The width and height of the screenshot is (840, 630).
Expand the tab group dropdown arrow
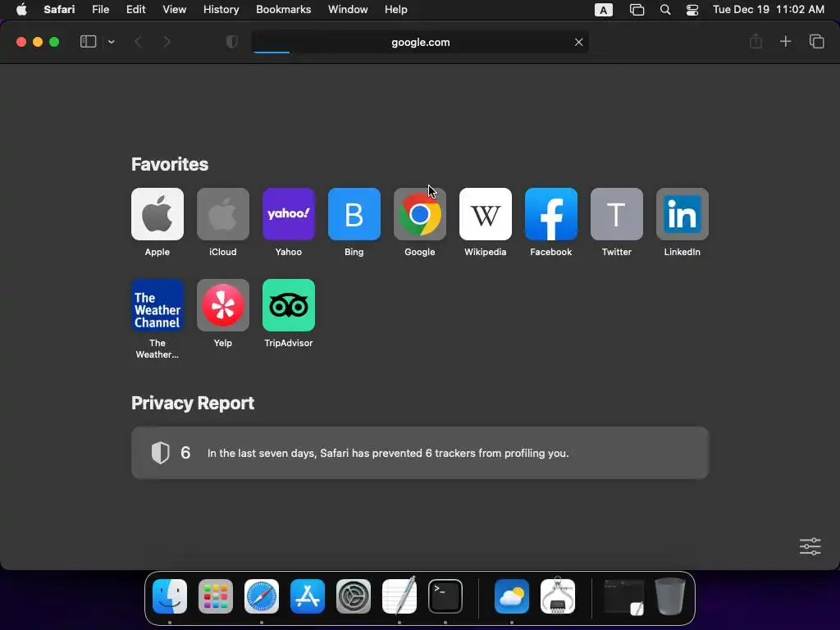[111, 42]
